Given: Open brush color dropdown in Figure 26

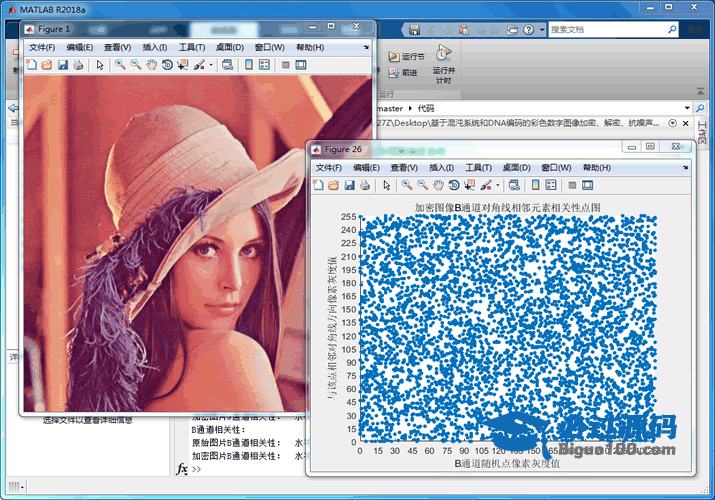Looking at the screenshot, I should (497, 185).
